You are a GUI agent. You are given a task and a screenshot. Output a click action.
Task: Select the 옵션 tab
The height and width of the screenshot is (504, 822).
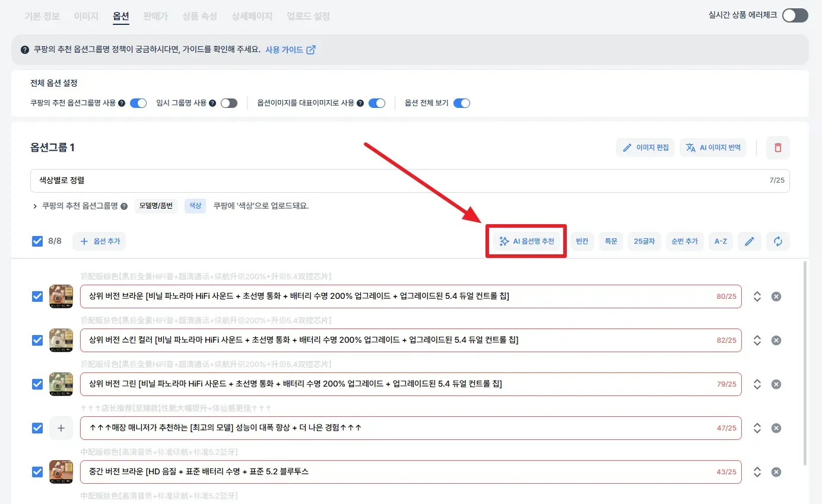(120, 16)
